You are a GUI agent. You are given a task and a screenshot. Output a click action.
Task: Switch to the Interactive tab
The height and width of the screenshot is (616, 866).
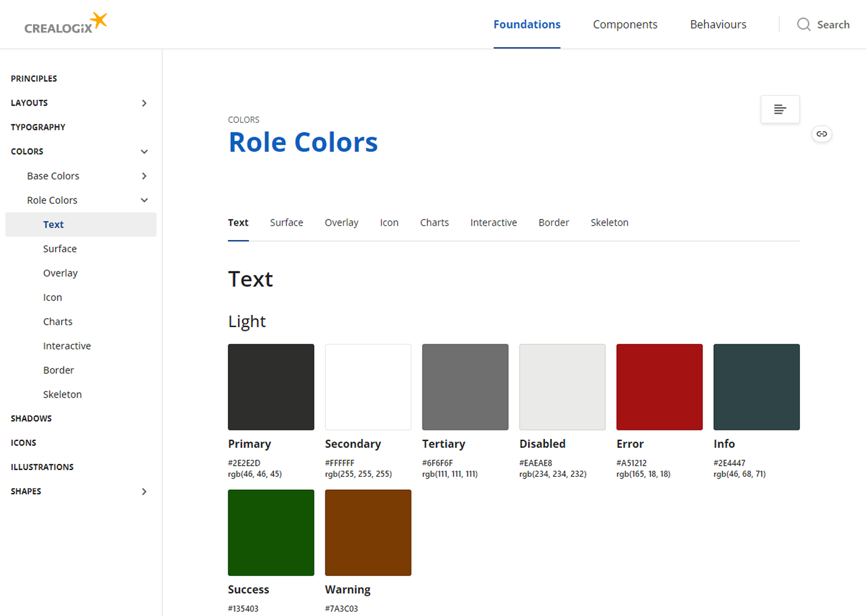coord(494,223)
